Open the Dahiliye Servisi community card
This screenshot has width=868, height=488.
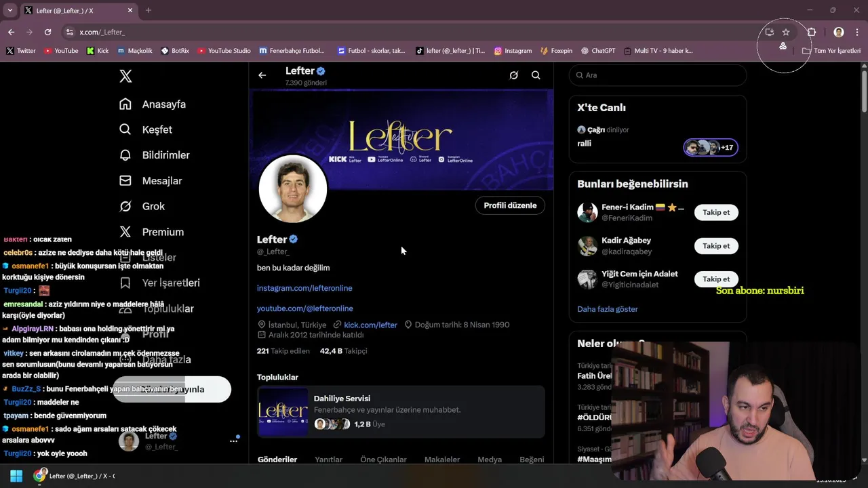pos(401,411)
